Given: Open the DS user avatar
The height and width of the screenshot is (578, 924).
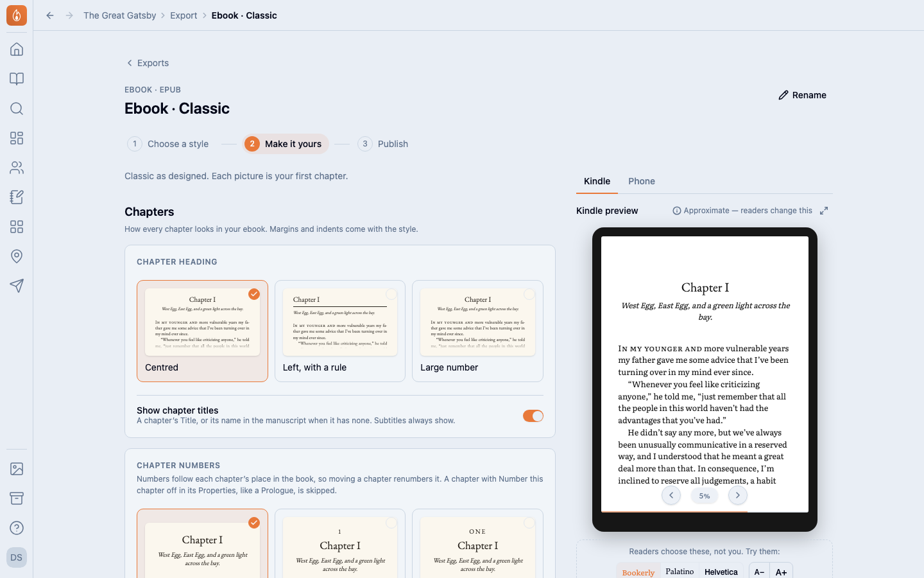Looking at the screenshot, I should click(x=17, y=557).
